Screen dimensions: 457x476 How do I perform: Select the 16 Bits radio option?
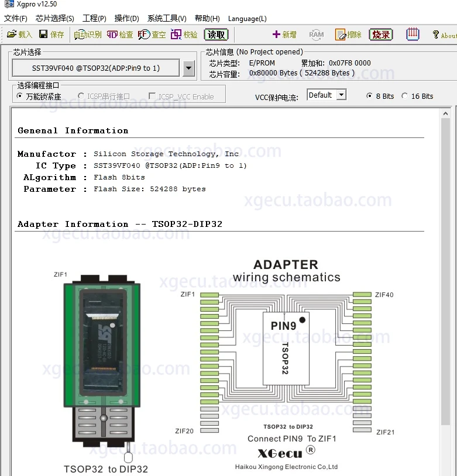coord(405,96)
